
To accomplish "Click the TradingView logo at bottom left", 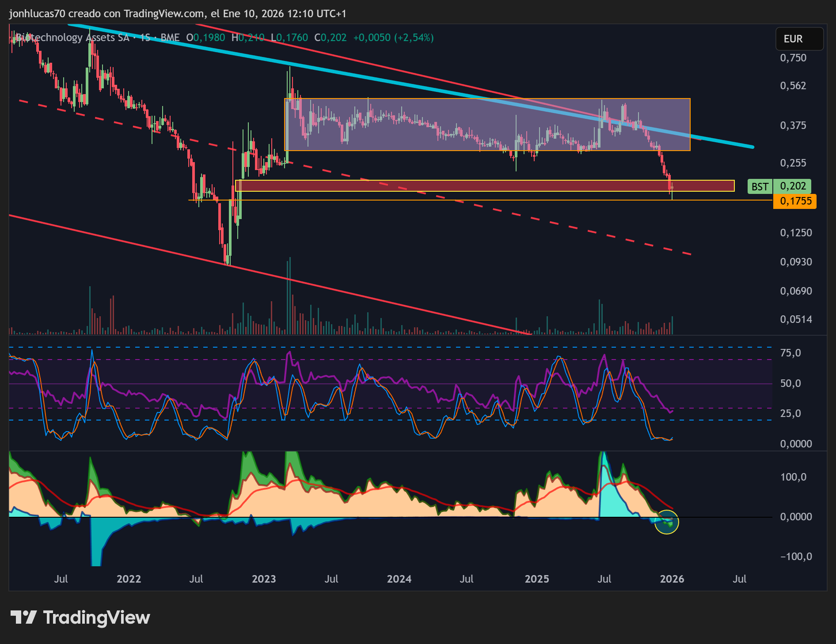I will (80, 617).
